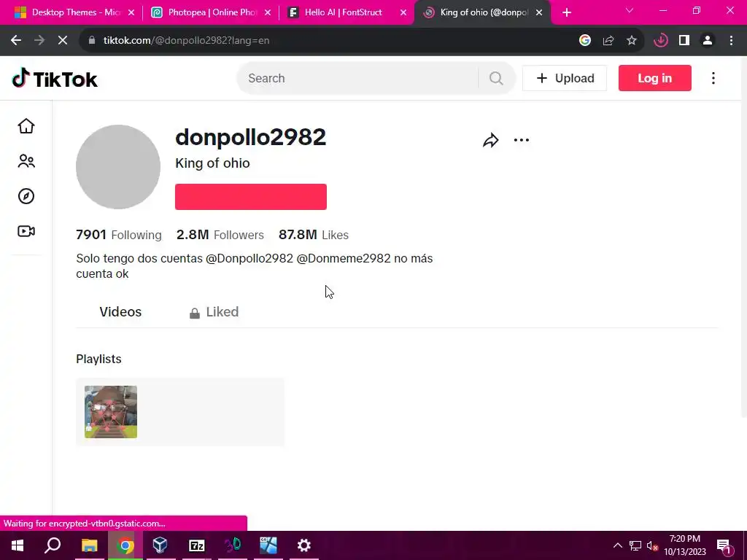Click the Upload button
This screenshot has height=560, width=747.
coord(565,78)
